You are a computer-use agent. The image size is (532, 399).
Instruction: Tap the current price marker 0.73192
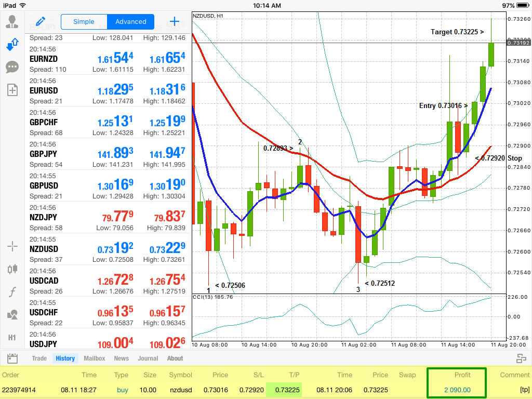(x=518, y=43)
